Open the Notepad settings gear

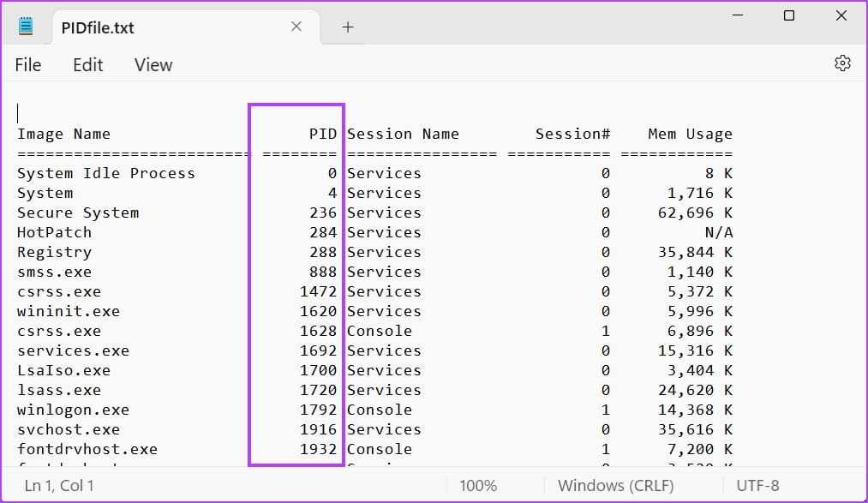coord(842,63)
